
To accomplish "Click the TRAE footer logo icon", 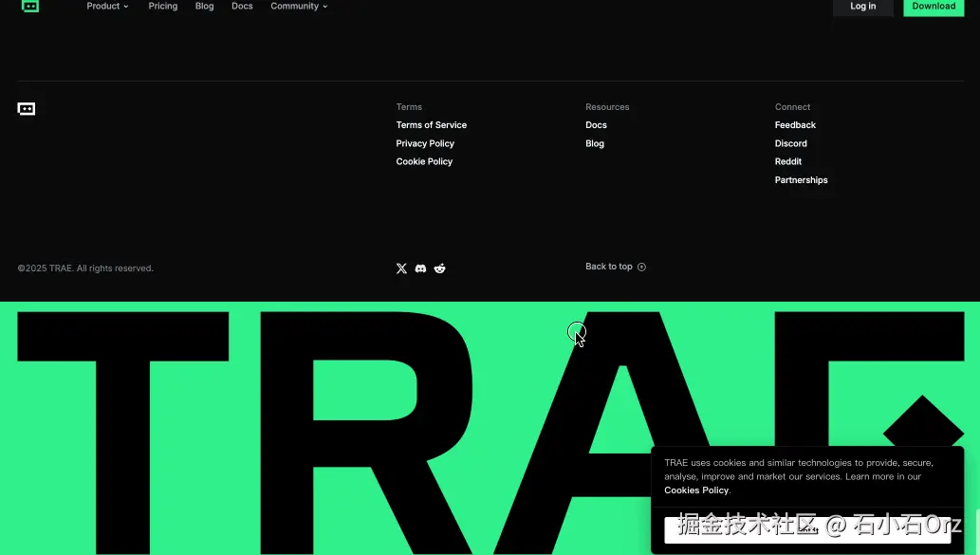I will pyautogui.click(x=27, y=109).
